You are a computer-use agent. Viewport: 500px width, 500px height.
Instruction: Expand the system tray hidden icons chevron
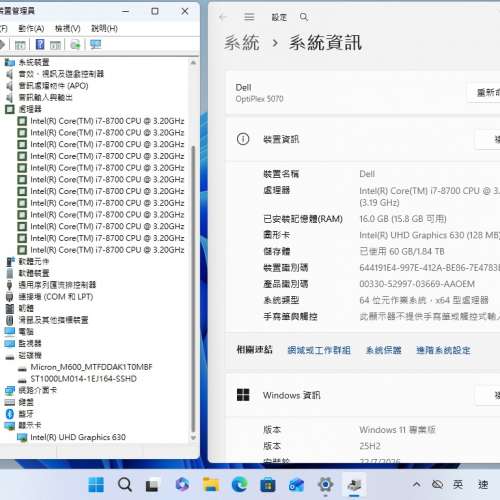[x=416, y=484]
